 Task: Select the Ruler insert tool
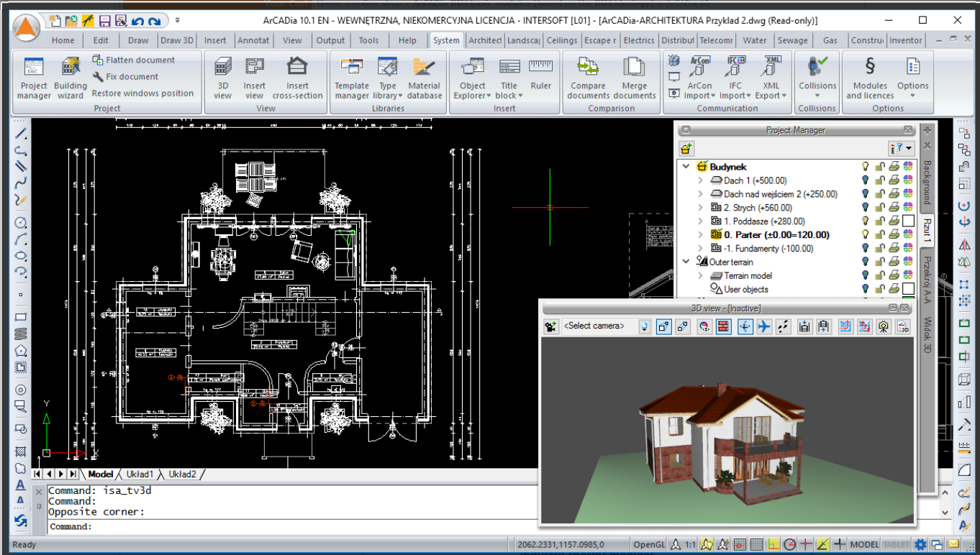point(541,73)
